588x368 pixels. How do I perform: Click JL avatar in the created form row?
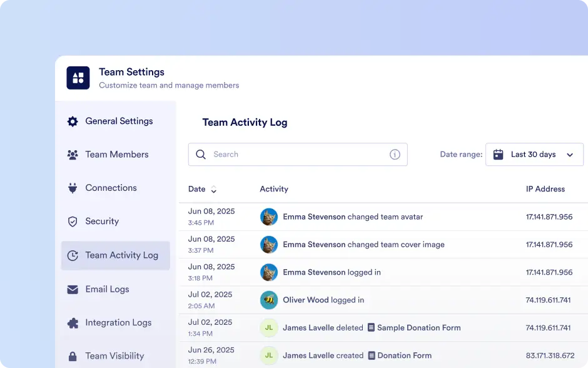click(269, 355)
